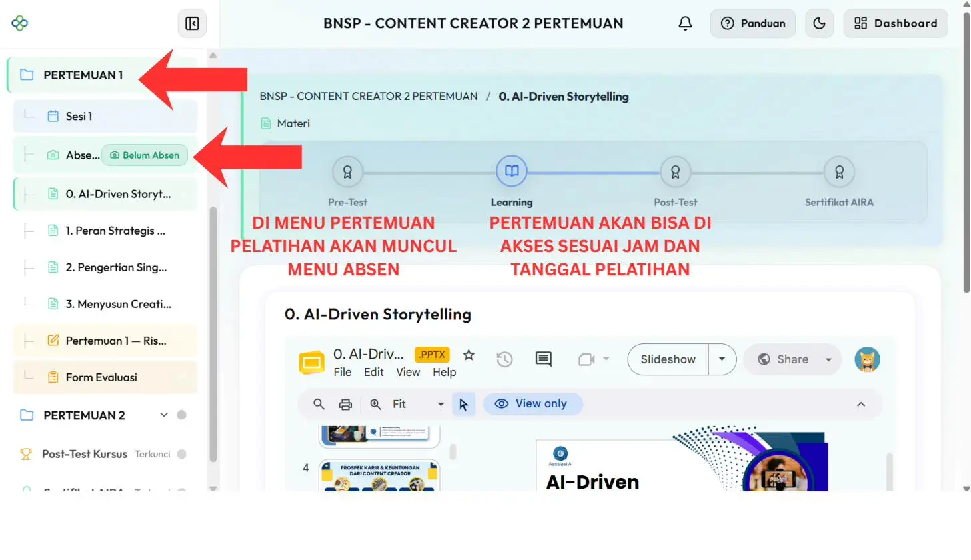Open version history clock icon

tap(504, 359)
